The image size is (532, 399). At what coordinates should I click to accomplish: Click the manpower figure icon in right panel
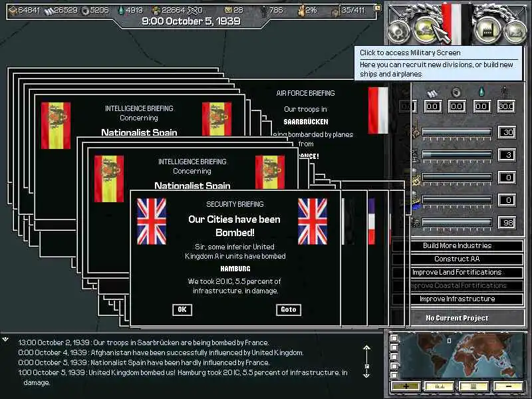click(x=505, y=92)
